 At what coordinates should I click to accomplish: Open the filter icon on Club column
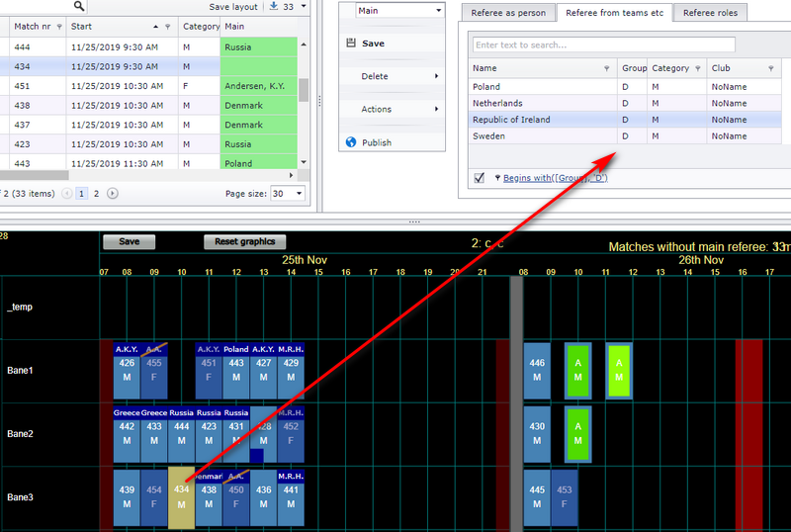coord(771,68)
